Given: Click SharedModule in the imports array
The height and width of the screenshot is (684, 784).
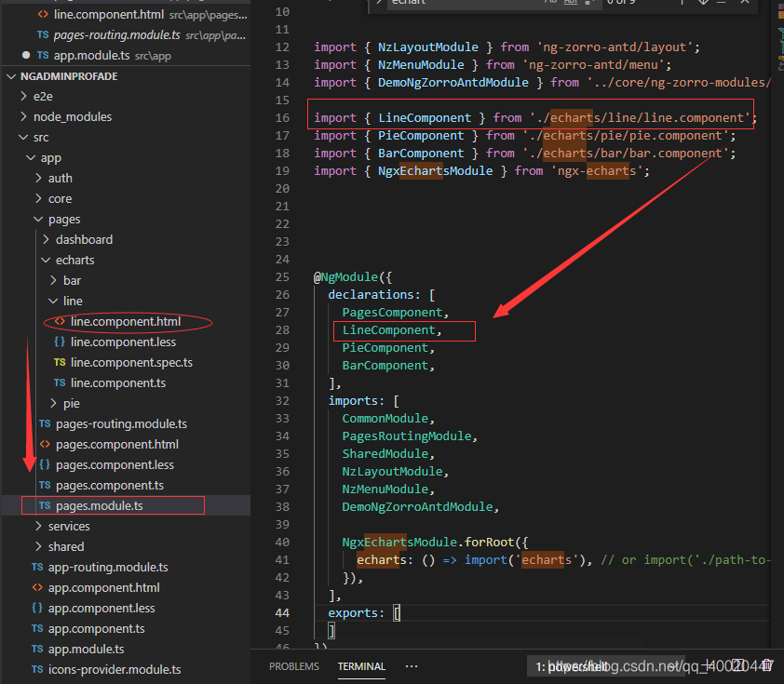Looking at the screenshot, I should [385, 454].
